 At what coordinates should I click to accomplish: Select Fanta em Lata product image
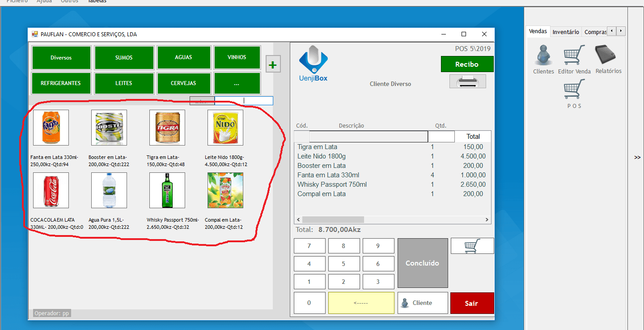pos(51,128)
